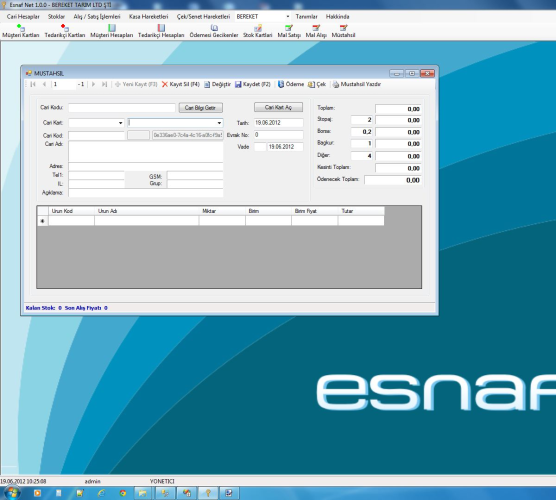
Task: Click the Bağkur rate field with 1
Action: [x=361, y=144]
